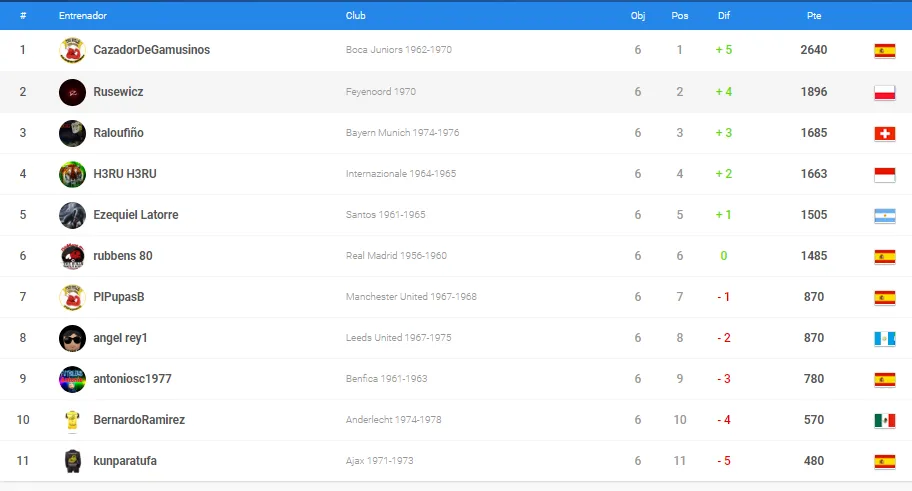This screenshot has width=912, height=491.
Task: Click points value 1896
Action: [x=814, y=91]
